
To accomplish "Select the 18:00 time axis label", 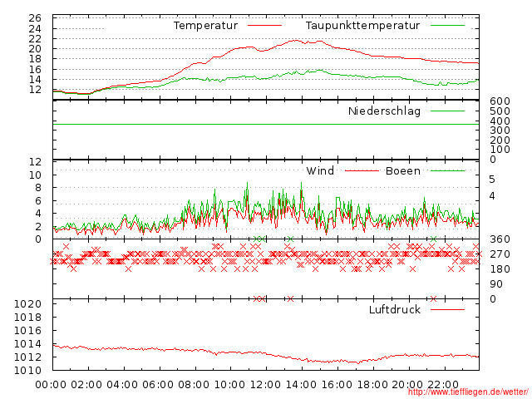I will (372, 385).
